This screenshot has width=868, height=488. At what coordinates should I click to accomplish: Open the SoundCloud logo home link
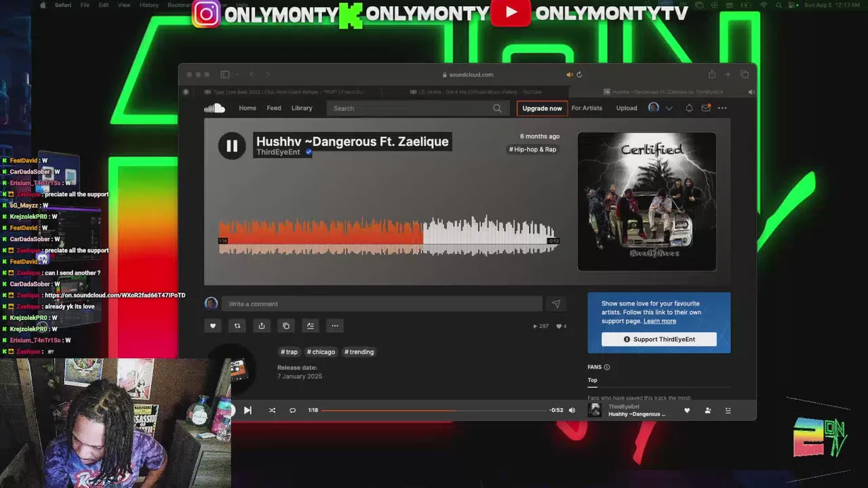click(214, 108)
